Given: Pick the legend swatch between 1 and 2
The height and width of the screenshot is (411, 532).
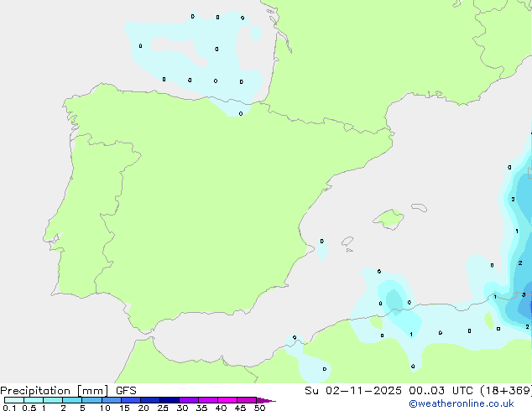Looking at the screenshot, I should (x=53, y=400).
